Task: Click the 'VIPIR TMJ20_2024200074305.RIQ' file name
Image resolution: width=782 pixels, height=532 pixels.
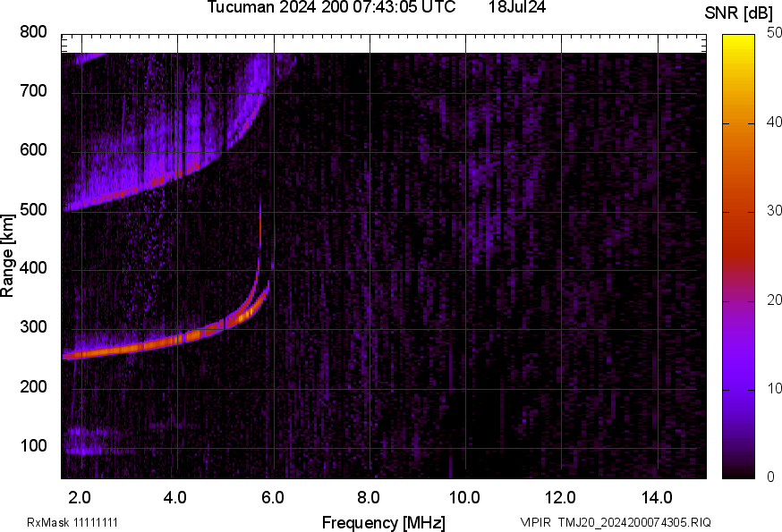Action: pyautogui.click(x=616, y=522)
